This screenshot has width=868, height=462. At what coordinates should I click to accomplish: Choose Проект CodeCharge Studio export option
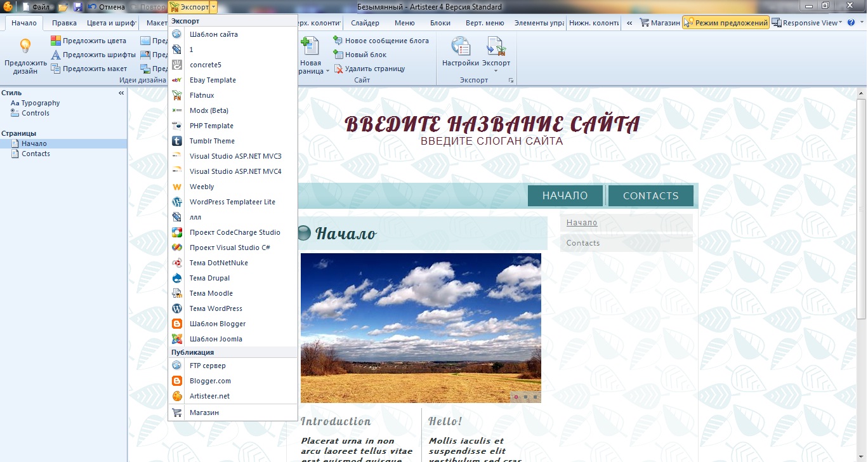(233, 232)
